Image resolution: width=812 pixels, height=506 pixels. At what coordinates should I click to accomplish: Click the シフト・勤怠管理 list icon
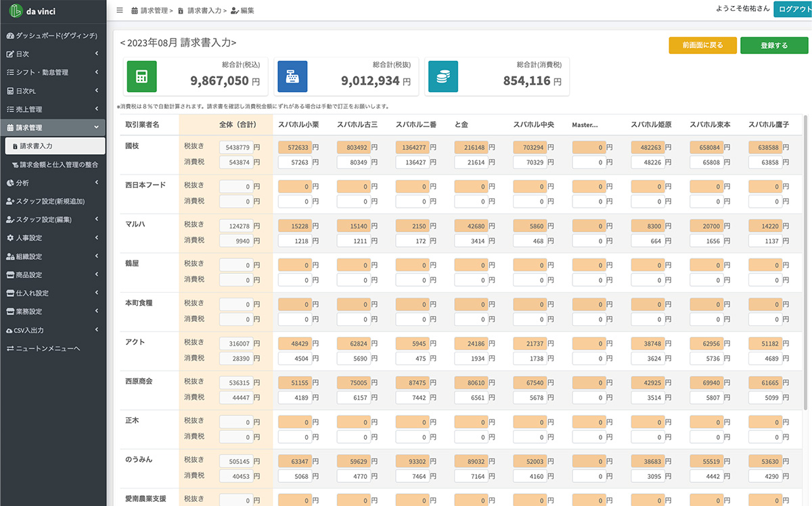10,72
